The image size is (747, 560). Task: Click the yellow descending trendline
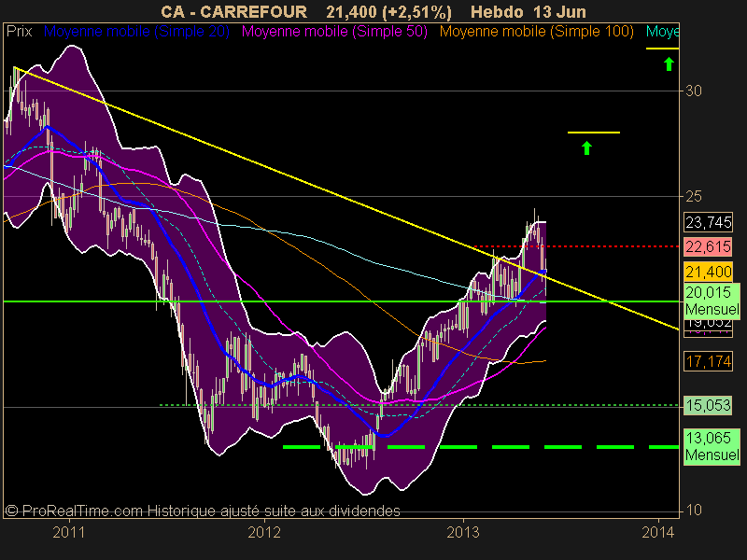pyautogui.click(x=345, y=198)
